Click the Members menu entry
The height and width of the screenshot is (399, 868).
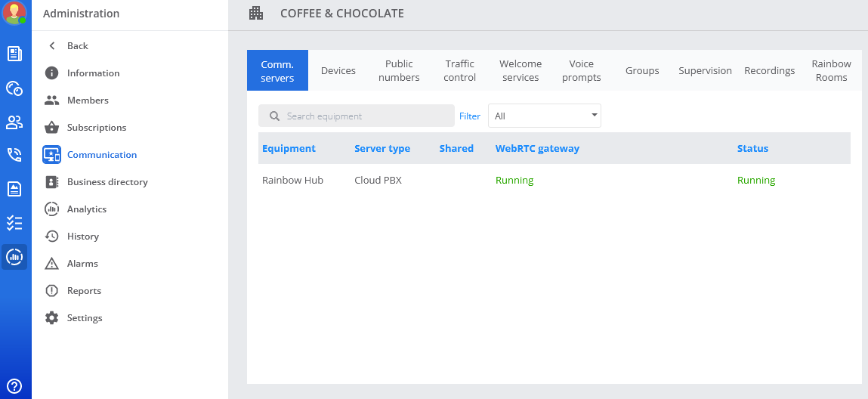tap(88, 101)
